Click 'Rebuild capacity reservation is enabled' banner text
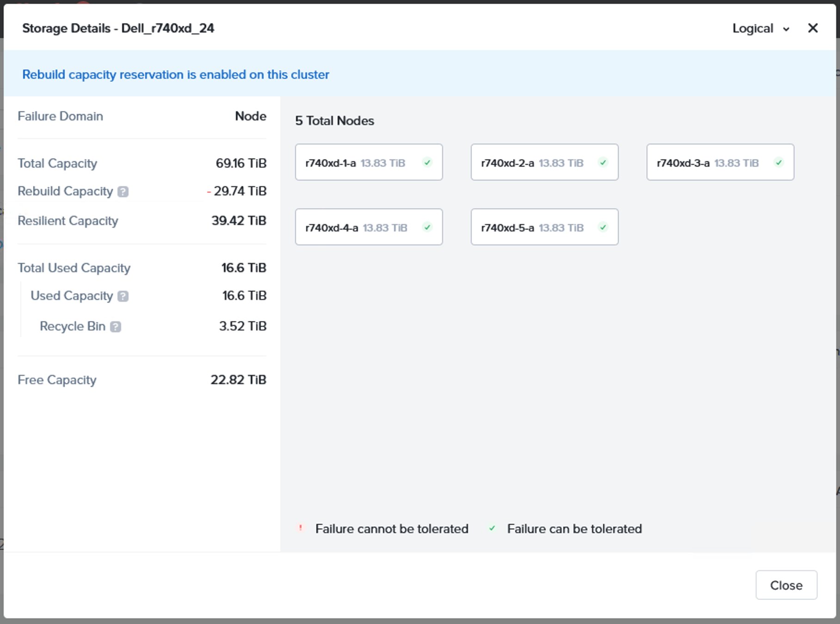Screen dimensions: 840x624 (x=176, y=75)
